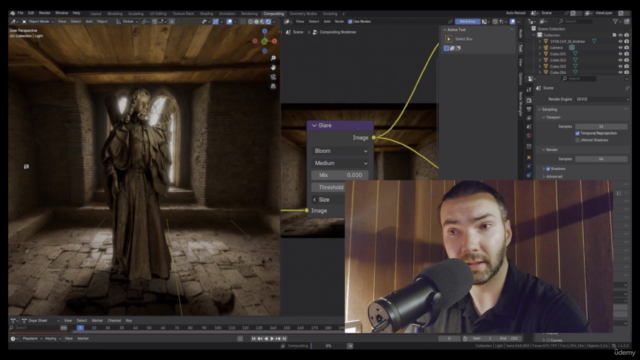Viewport: 640px width, 360px height.
Task: Open the Object Mode dropdown
Action: [x=38, y=21]
